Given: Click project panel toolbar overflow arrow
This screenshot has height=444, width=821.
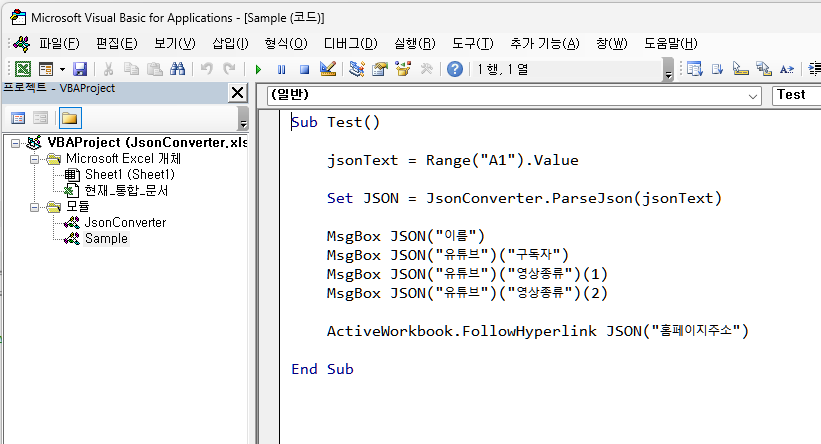Looking at the screenshot, I should coord(242,119).
